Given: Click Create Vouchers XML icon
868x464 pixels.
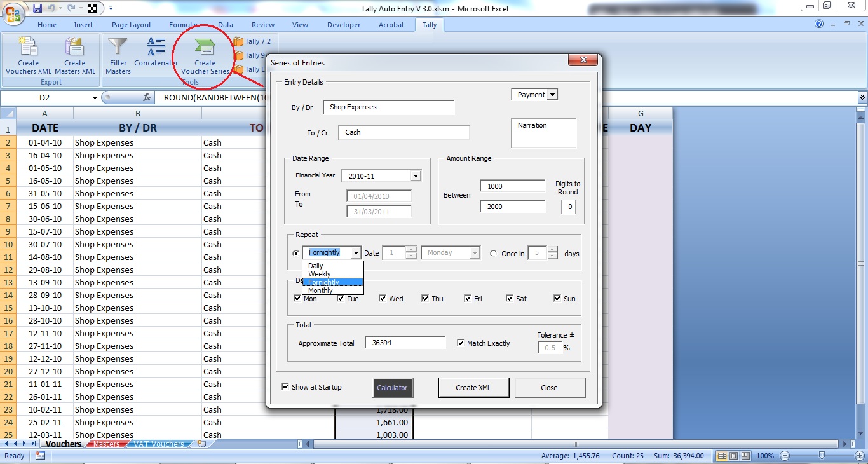Looking at the screenshot, I should [x=29, y=56].
